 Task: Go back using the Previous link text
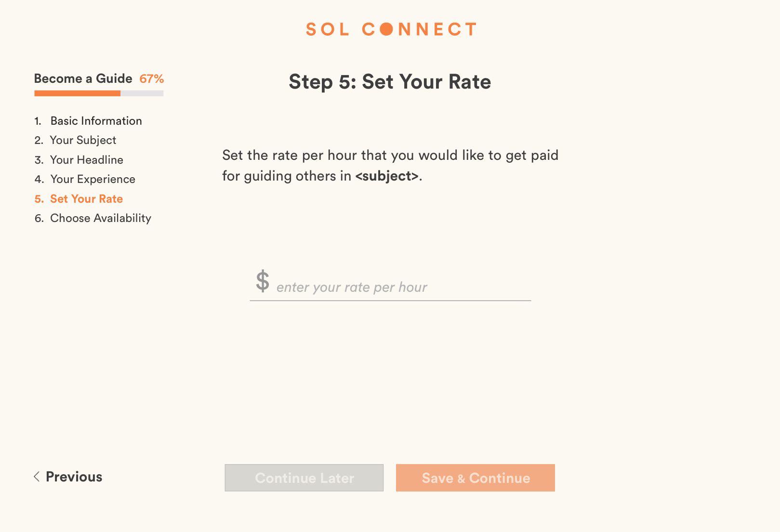tap(74, 477)
